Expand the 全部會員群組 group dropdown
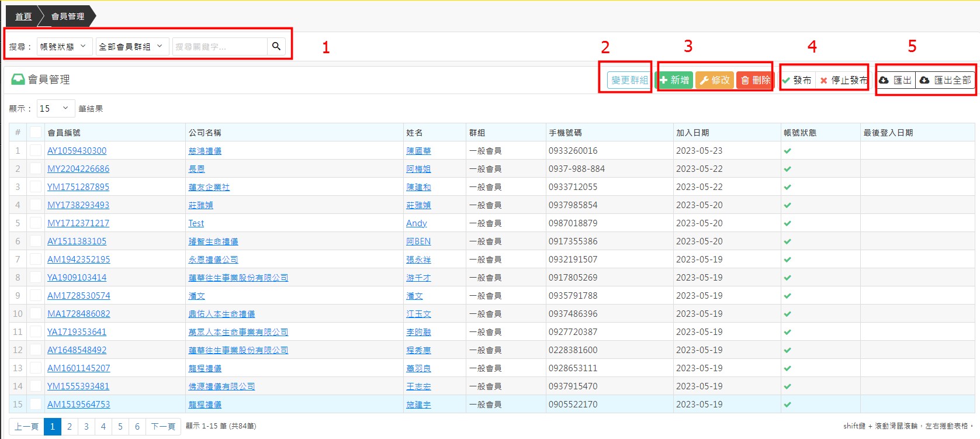Screen dimensions: 980x439 [131, 46]
